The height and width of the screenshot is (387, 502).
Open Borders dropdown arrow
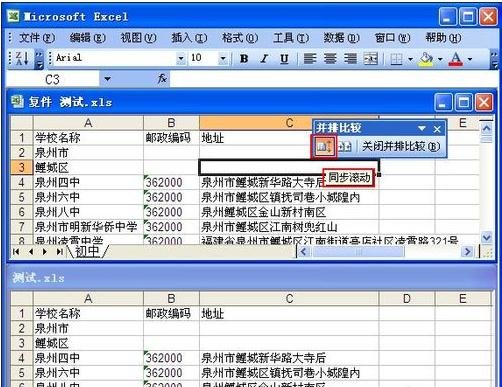point(410,59)
